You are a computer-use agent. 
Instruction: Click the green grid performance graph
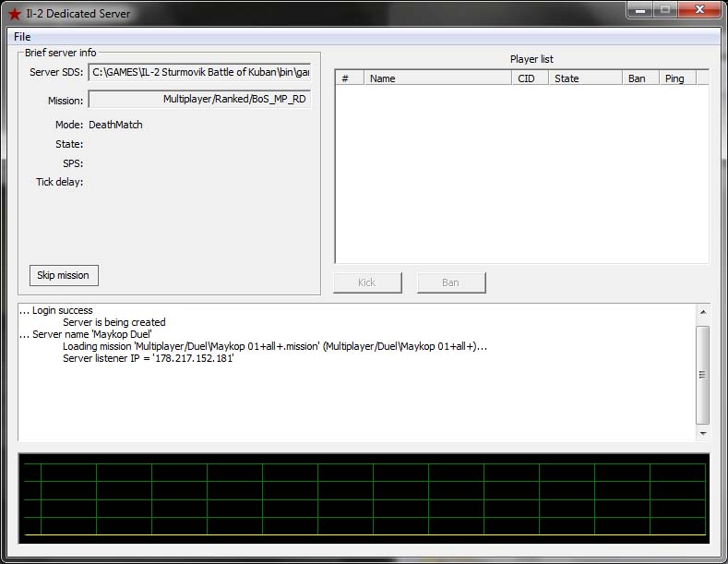[x=364, y=499]
